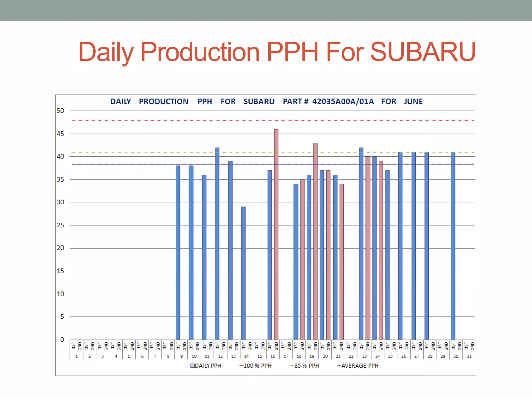Select the purple dashed AVERAGE PPH line
The width and height of the screenshot is (532, 399).
point(273,164)
